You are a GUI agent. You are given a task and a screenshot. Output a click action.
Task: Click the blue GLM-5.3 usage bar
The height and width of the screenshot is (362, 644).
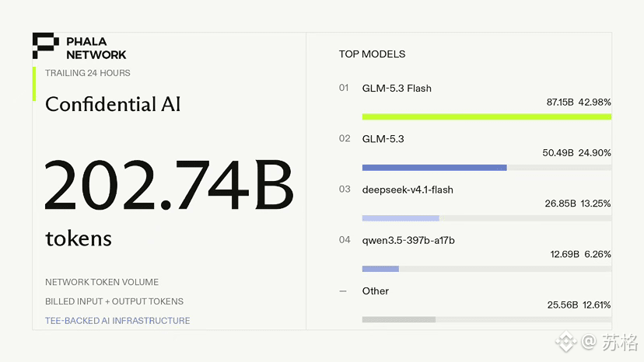tap(434, 168)
